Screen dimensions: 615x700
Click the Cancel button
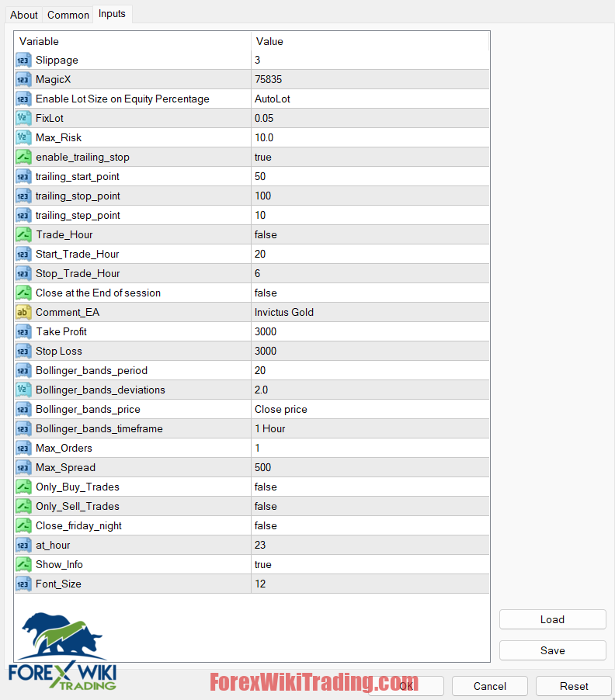(490, 686)
